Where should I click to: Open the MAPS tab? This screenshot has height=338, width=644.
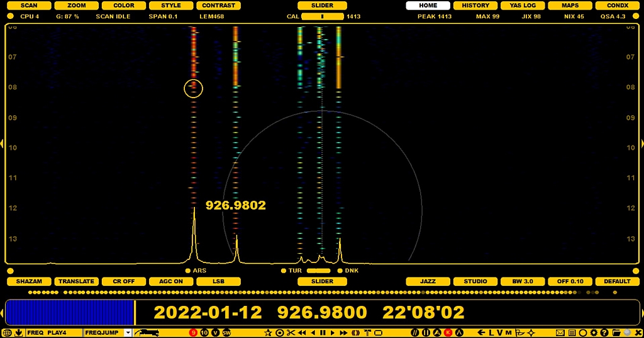570,6
